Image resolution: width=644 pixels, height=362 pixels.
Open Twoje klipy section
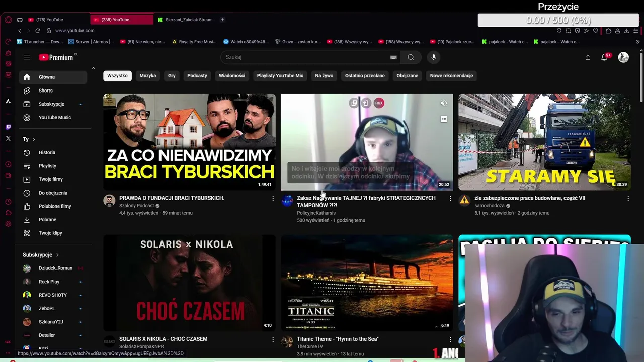click(x=53, y=233)
